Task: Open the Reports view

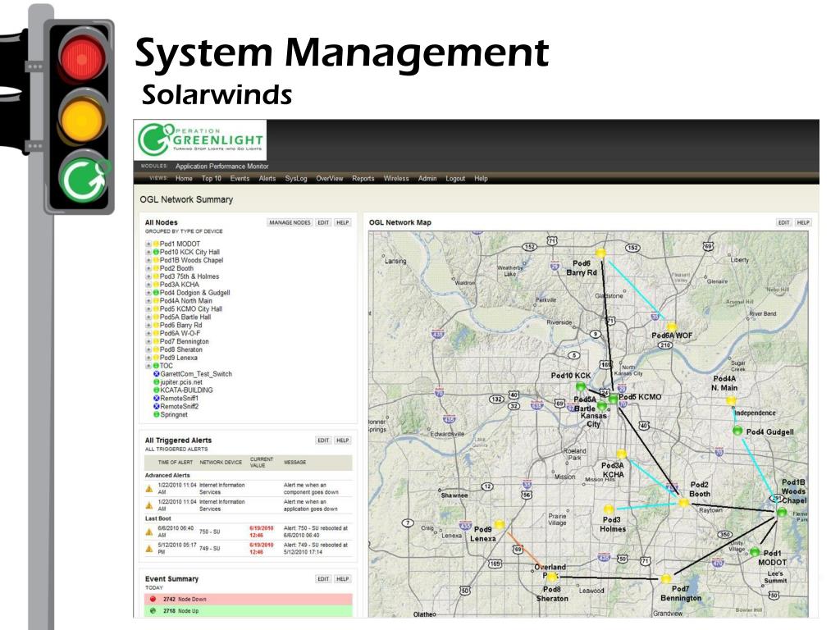Action: click(363, 178)
